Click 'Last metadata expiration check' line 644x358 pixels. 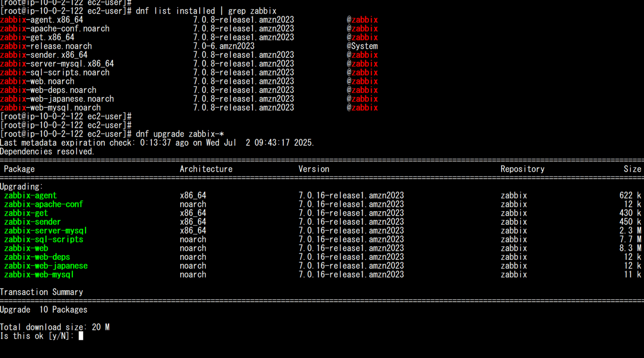coord(157,143)
